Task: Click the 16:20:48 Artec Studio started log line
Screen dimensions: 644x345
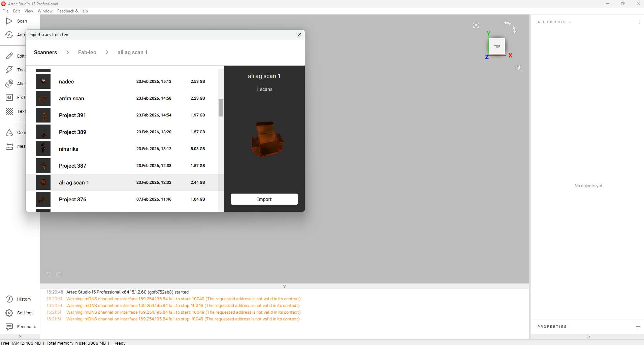Action: [x=118, y=292]
